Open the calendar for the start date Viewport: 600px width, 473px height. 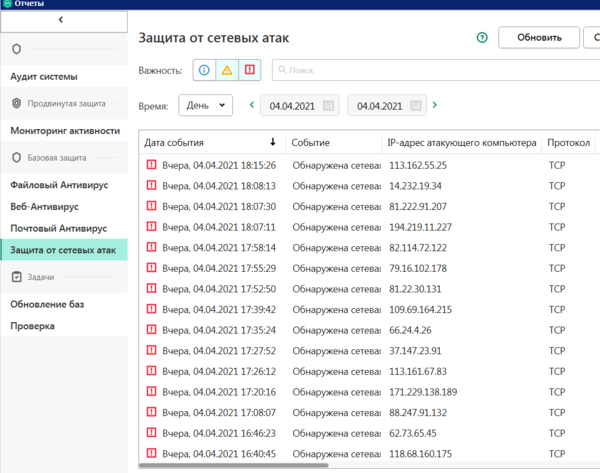click(330, 105)
